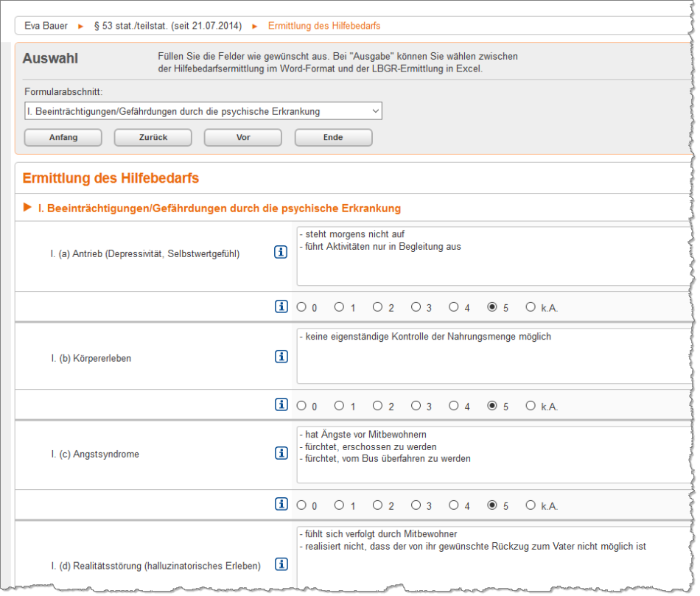
Task: Open info icon for Körpererleben
Action: (x=281, y=357)
